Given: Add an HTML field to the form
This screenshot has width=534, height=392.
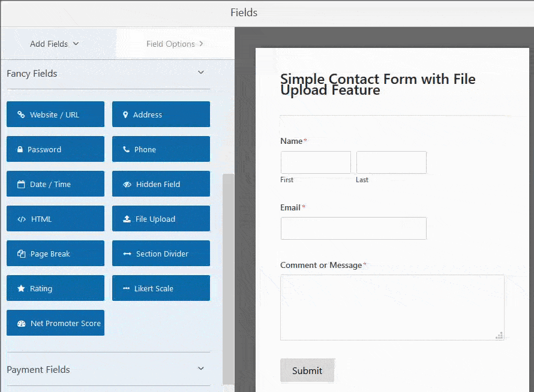Looking at the screenshot, I should tap(55, 218).
